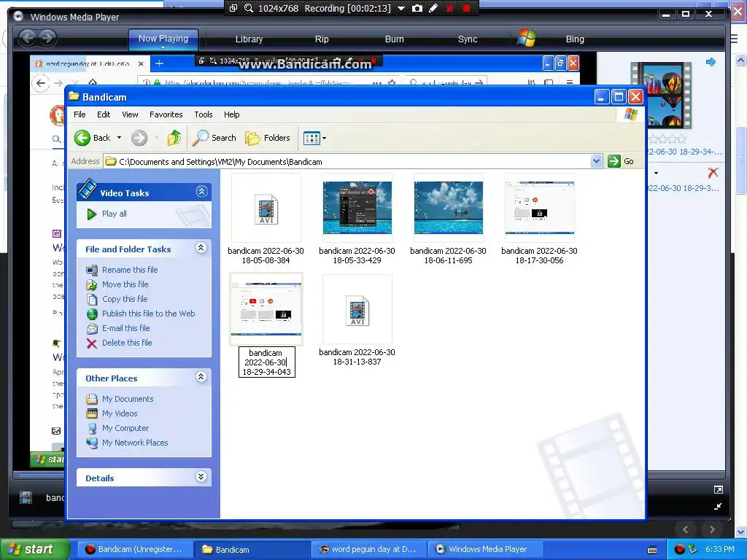Expand the Details panel
The height and width of the screenshot is (560, 747).
[201, 477]
